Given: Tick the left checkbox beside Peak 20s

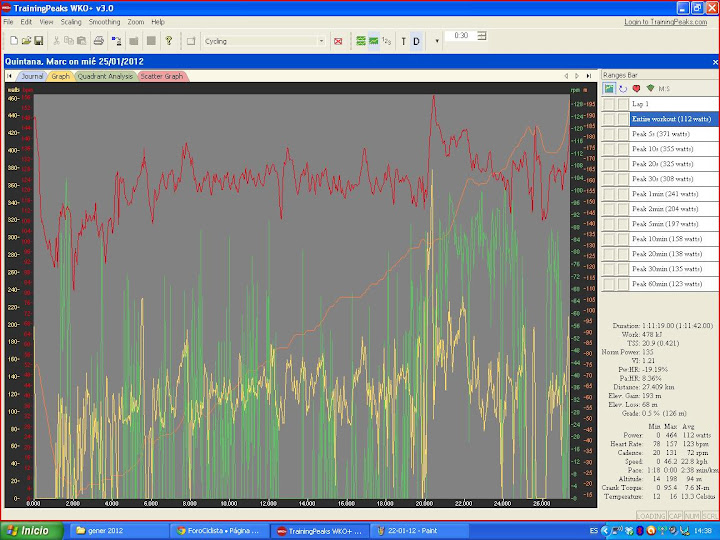Looking at the screenshot, I should (608, 164).
